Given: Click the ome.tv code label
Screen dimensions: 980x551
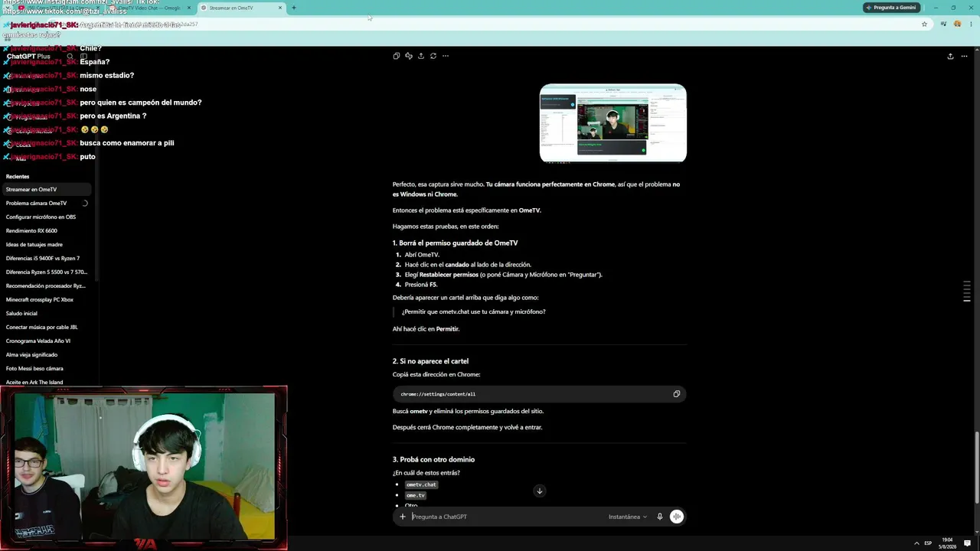Looking at the screenshot, I should click(x=415, y=495).
